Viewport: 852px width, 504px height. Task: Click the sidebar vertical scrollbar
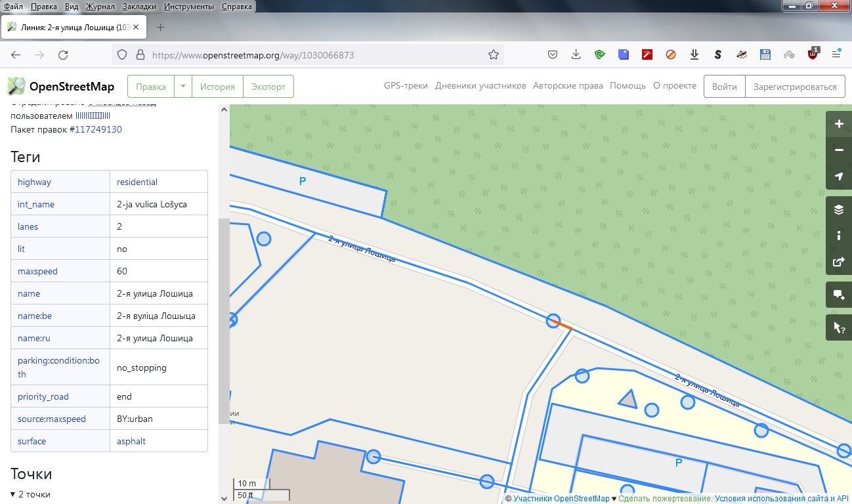click(x=224, y=322)
